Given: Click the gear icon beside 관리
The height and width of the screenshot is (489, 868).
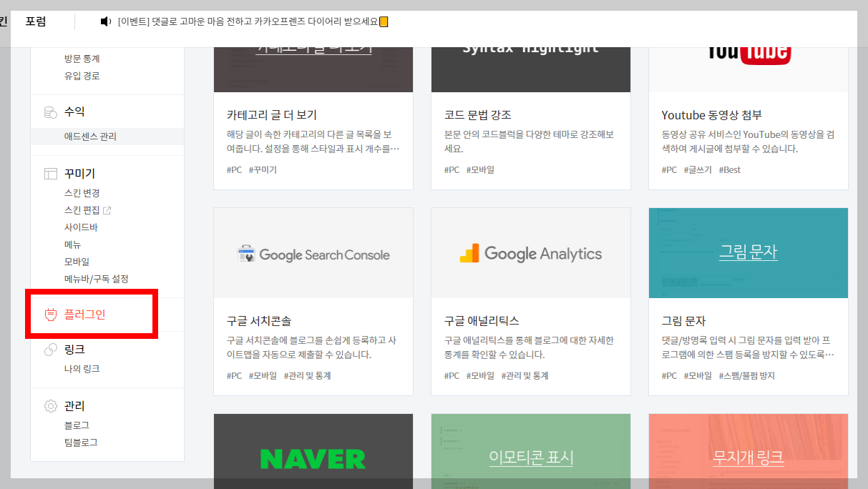Looking at the screenshot, I should click(x=51, y=406).
